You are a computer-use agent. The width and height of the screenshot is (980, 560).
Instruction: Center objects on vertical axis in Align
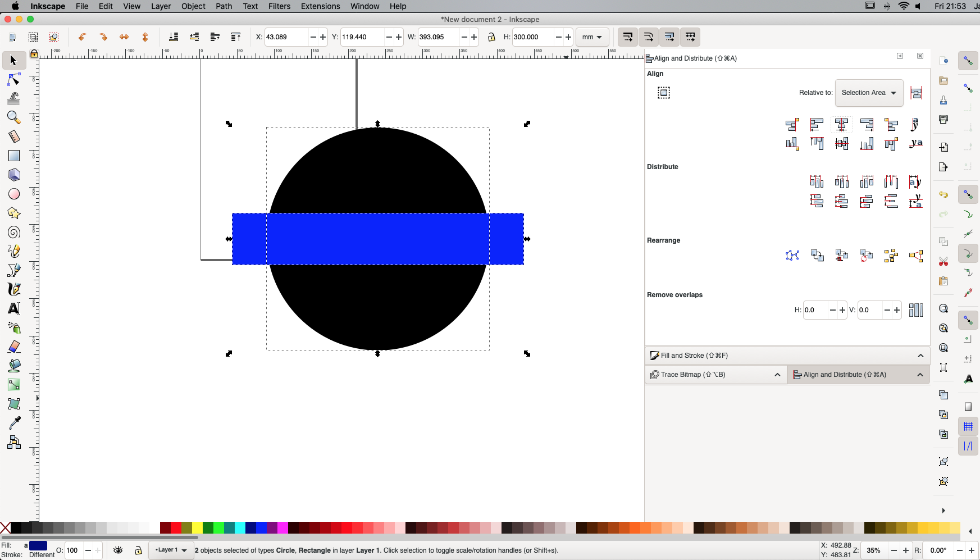pyautogui.click(x=841, y=125)
